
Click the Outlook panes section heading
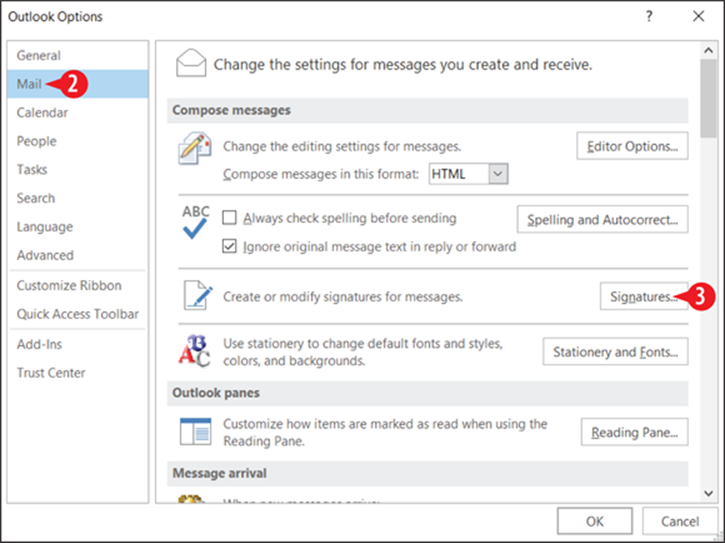[x=216, y=393]
